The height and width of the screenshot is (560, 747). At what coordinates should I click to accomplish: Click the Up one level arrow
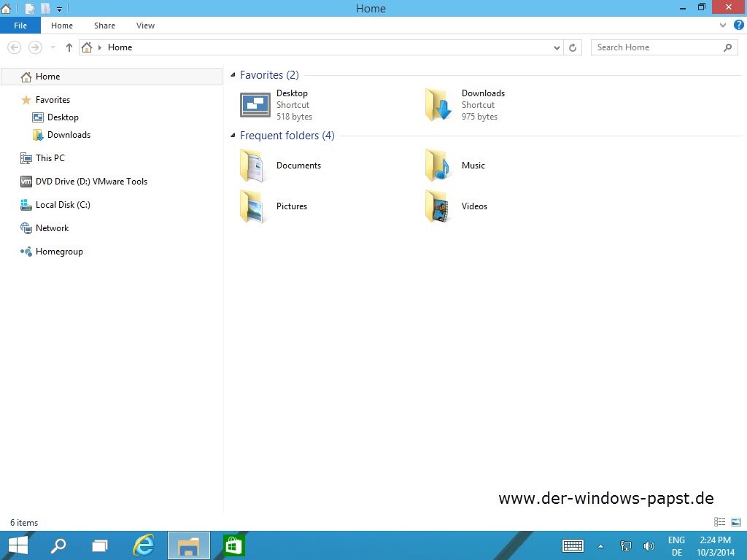point(69,47)
